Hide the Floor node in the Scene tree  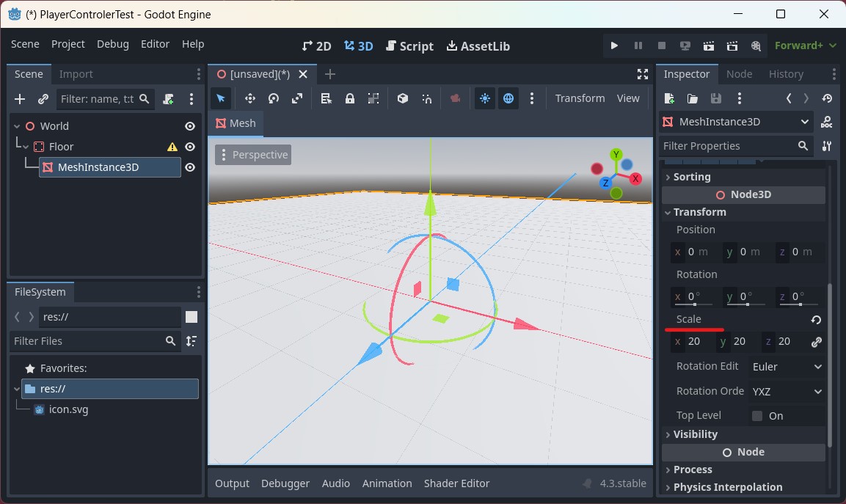189,146
